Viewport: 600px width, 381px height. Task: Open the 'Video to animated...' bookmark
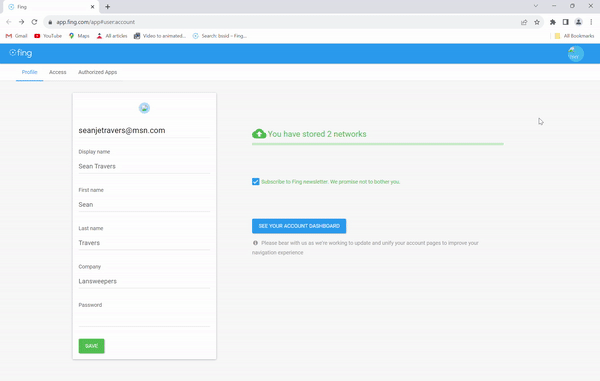pos(160,36)
